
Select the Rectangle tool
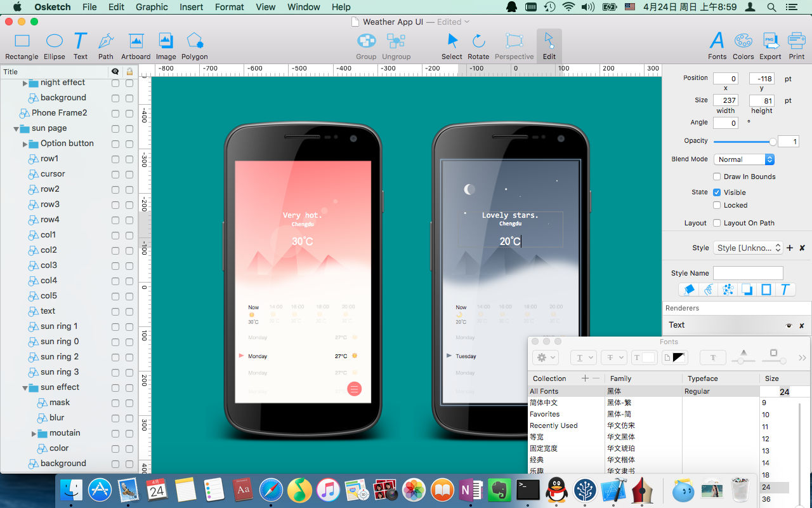tap(22, 46)
